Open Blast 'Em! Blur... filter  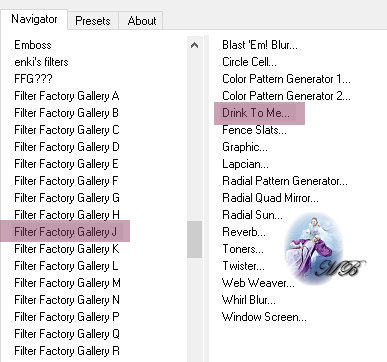tap(260, 45)
